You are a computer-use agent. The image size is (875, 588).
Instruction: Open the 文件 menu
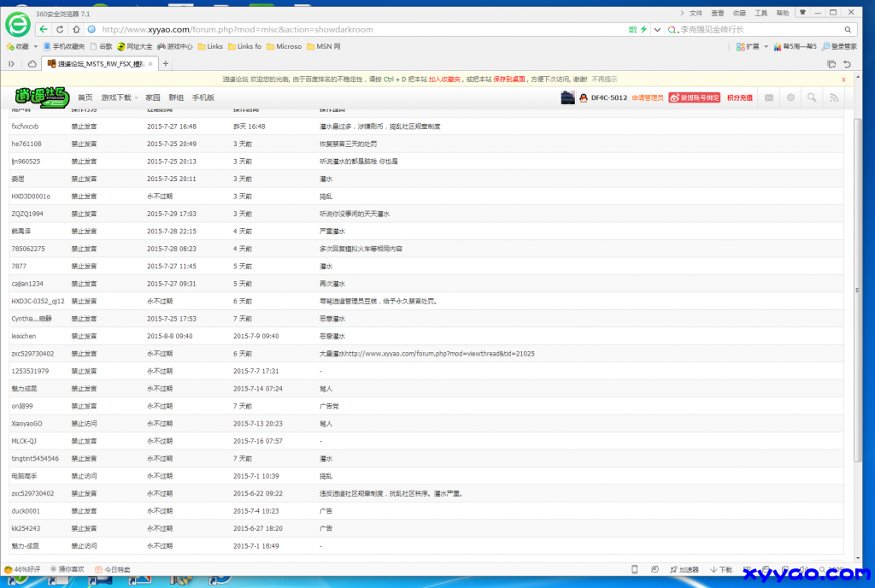[x=696, y=13]
